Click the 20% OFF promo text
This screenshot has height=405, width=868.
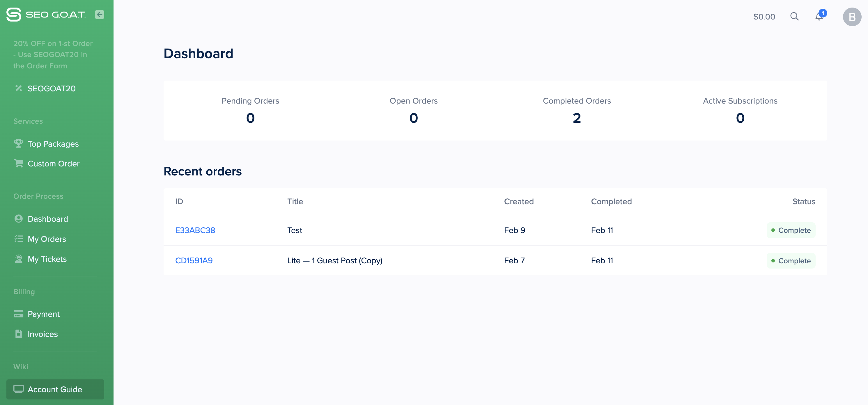coord(53,55)
